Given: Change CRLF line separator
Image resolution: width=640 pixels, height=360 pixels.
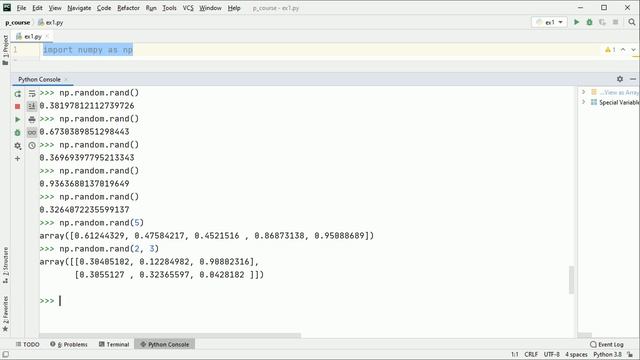Looking at the screenshot, I should coord(531,355).
